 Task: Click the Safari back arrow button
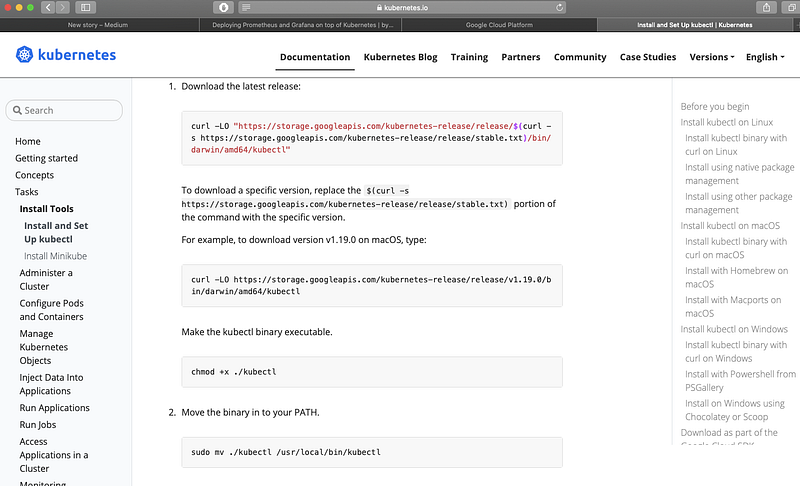tap(48, 7)
